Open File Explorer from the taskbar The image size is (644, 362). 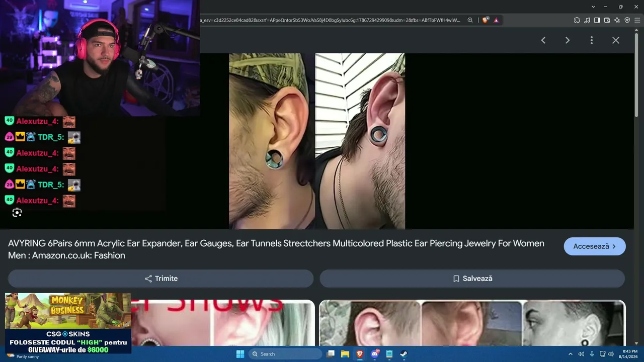pos(345,354)
